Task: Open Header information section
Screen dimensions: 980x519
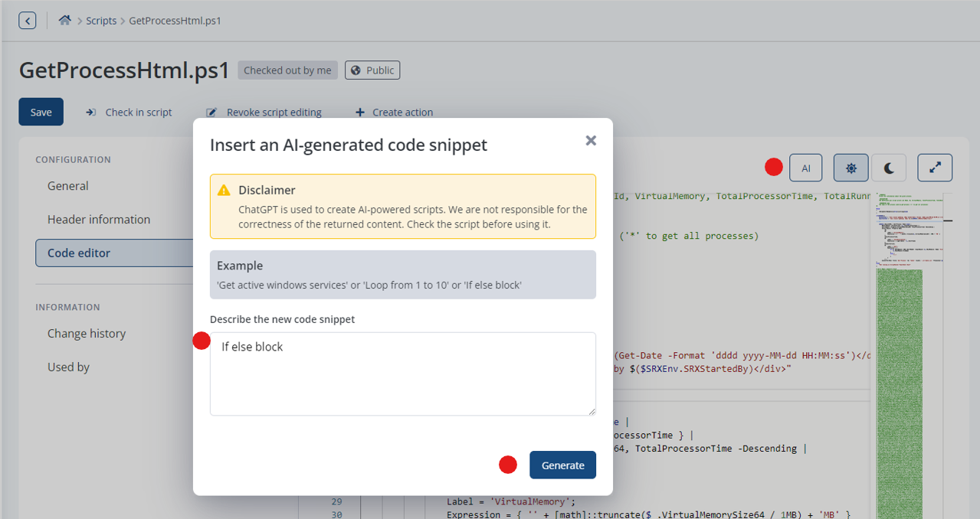Action: click(x=99, y=220)
